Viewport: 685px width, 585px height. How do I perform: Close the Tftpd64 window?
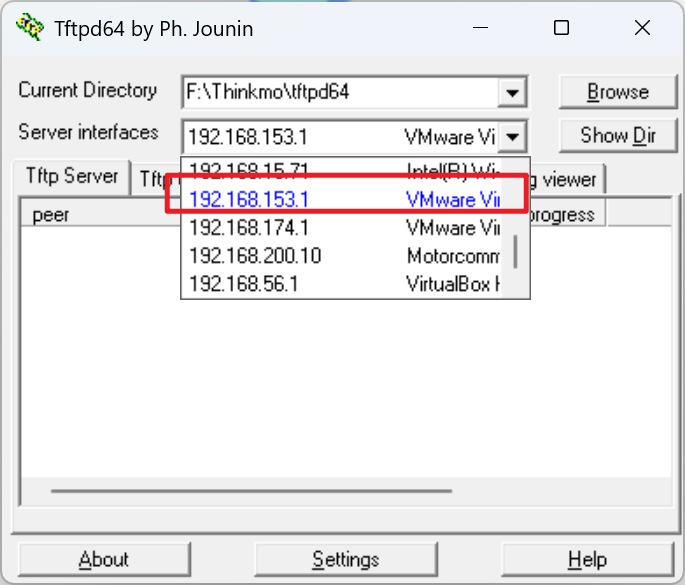[x=642, y=28]
